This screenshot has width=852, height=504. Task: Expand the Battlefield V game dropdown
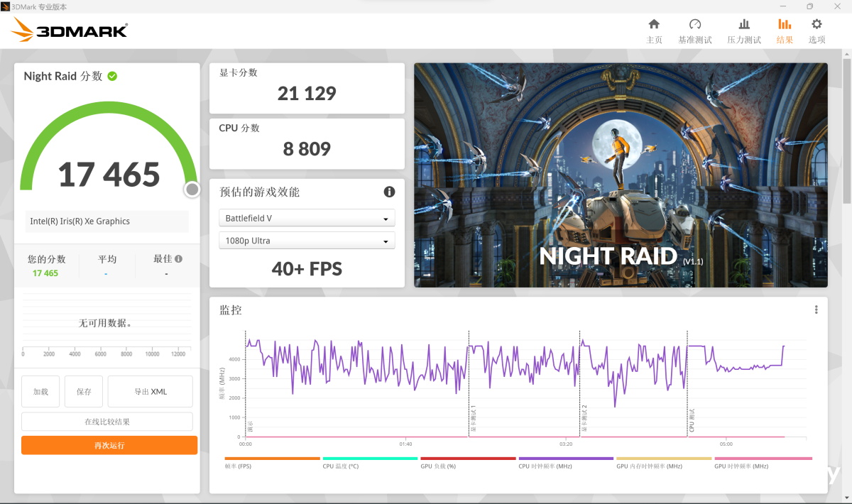tap(307, 218)
